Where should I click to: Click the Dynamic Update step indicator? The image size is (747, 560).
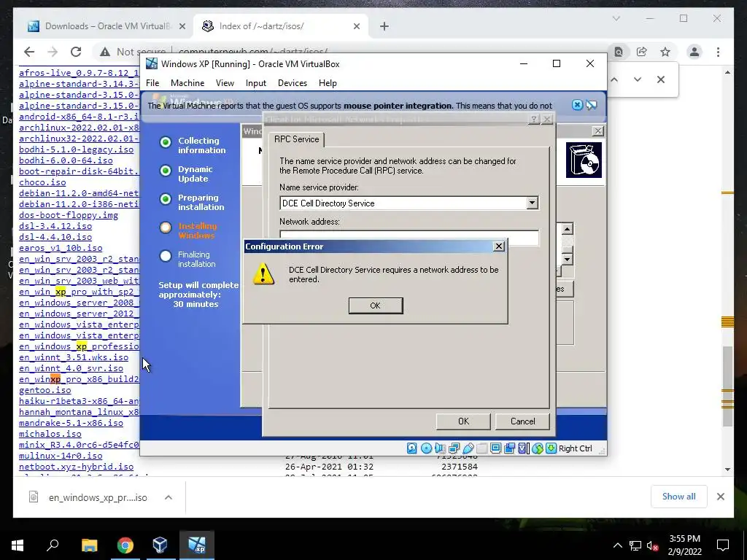click(x=166, y=171)
